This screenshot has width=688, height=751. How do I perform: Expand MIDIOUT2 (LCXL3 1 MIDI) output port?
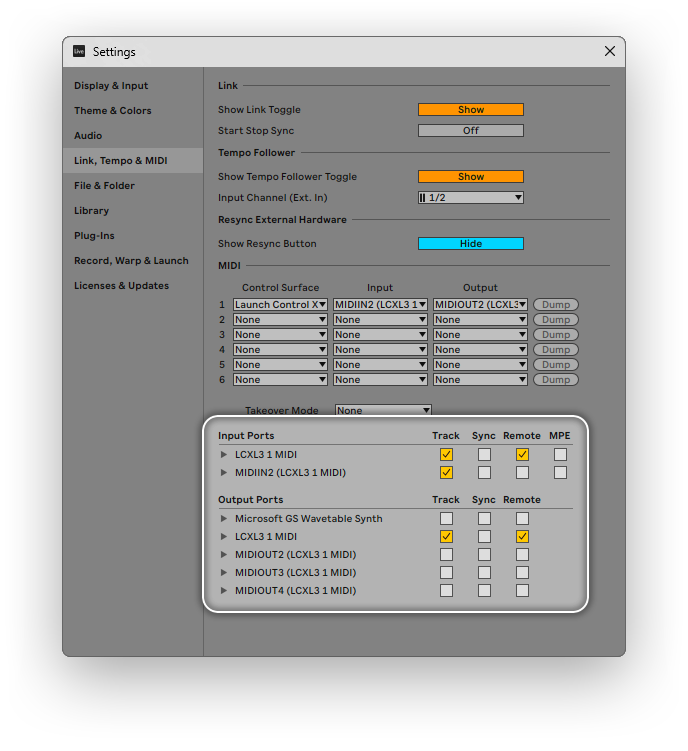click(223, 555)
